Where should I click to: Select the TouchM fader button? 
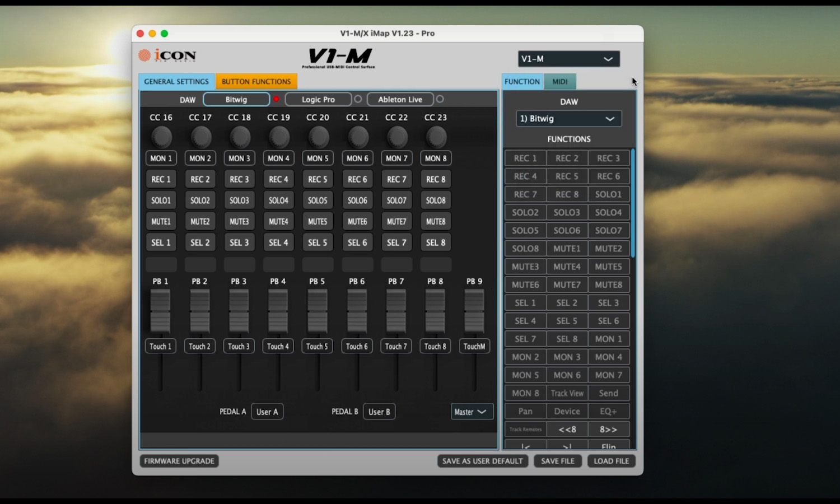[474, 346]
